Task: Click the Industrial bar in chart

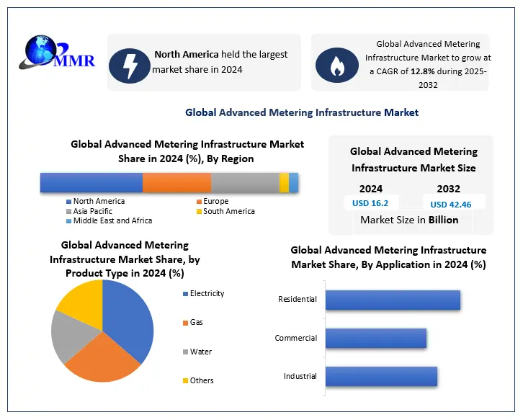Action: (x=381, y=377)
